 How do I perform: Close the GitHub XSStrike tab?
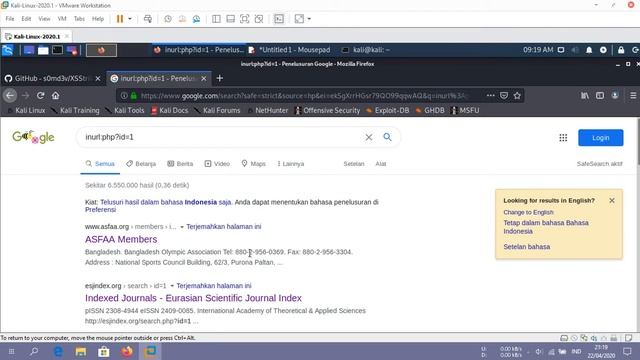click(98, 78)
